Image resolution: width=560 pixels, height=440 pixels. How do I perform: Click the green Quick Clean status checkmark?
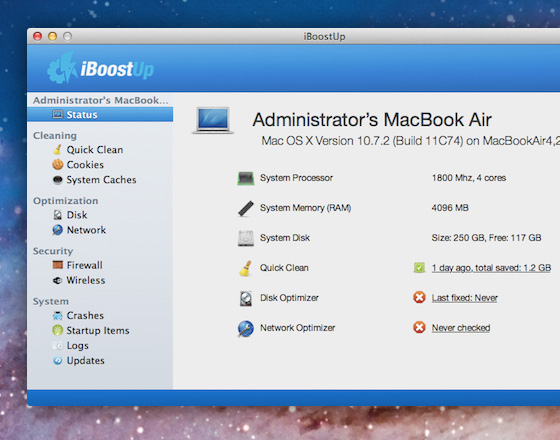click(419, 268)
